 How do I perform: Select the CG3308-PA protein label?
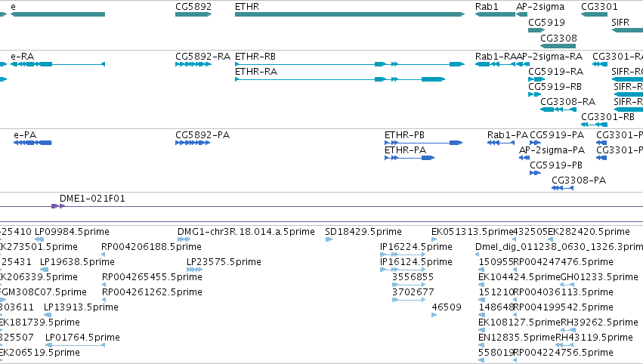click(x=579, y=180)
